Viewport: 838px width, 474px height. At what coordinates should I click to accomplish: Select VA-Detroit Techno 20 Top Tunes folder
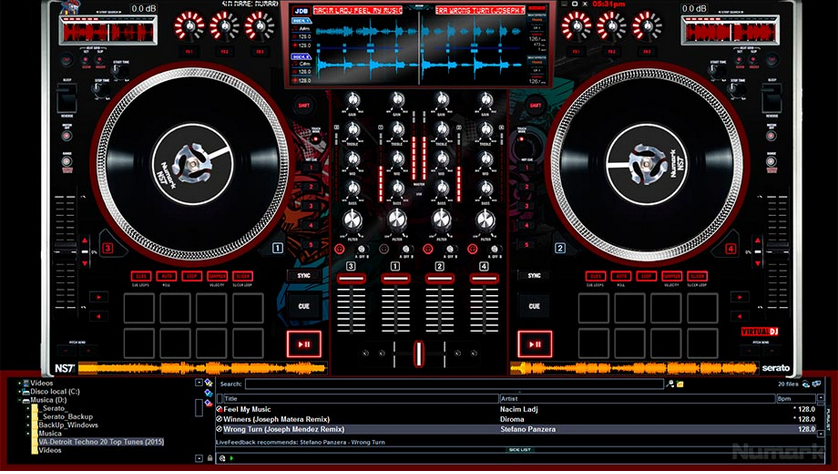pyautogui.click(x=101, y=442)
